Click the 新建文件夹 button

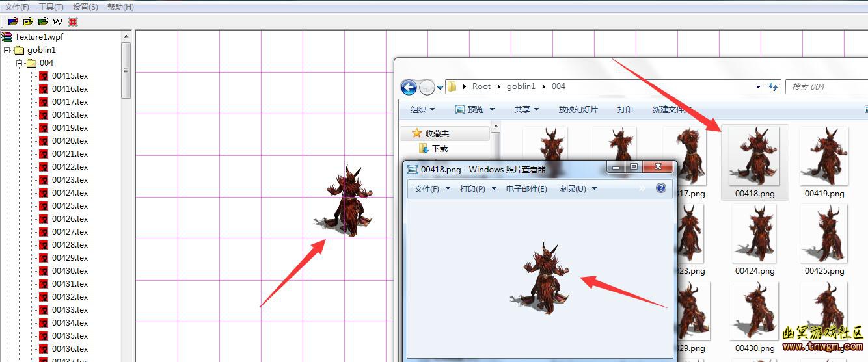[x=670, y=109]
